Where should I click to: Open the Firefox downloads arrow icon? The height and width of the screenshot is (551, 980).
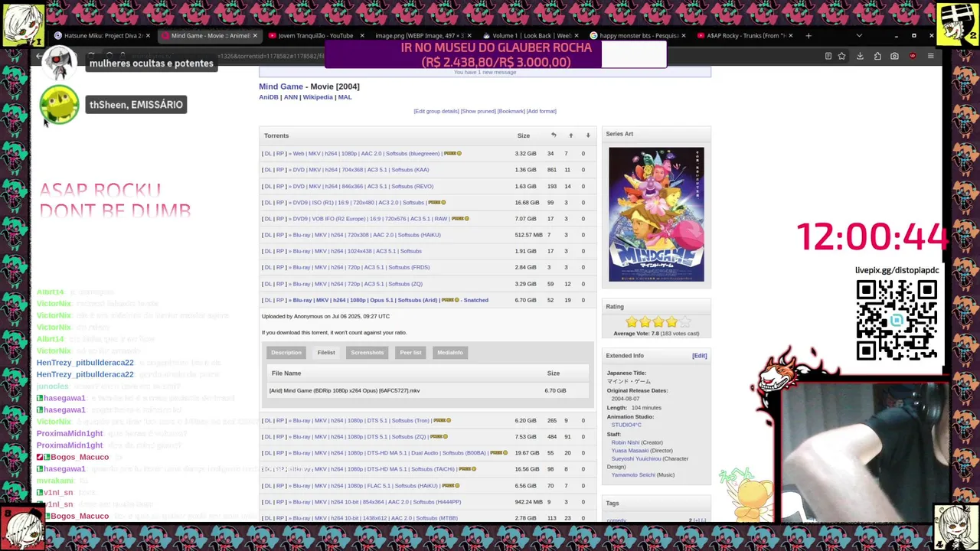coord(860,56)
